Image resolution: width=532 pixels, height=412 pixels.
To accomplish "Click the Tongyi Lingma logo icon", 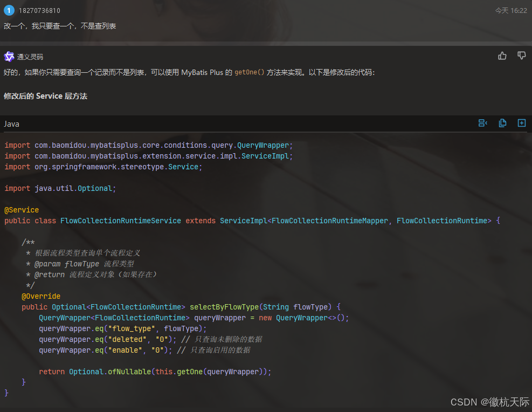I will 9,57.
